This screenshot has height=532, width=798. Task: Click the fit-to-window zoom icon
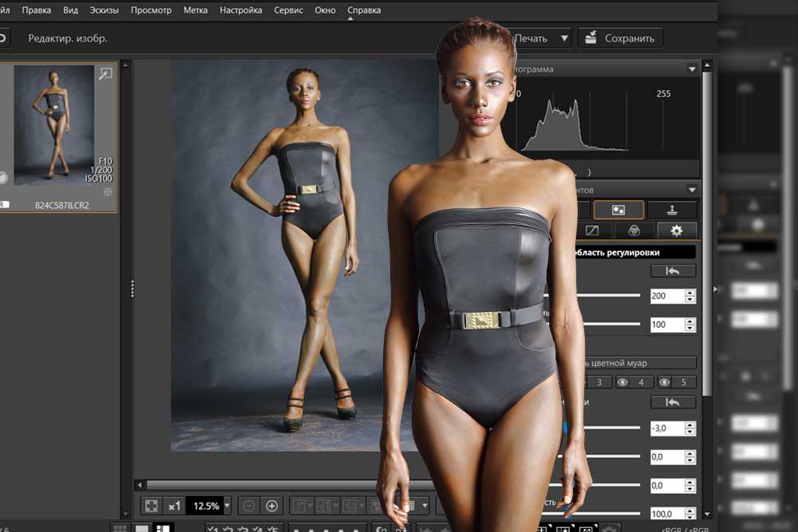[x=151, y=506]
